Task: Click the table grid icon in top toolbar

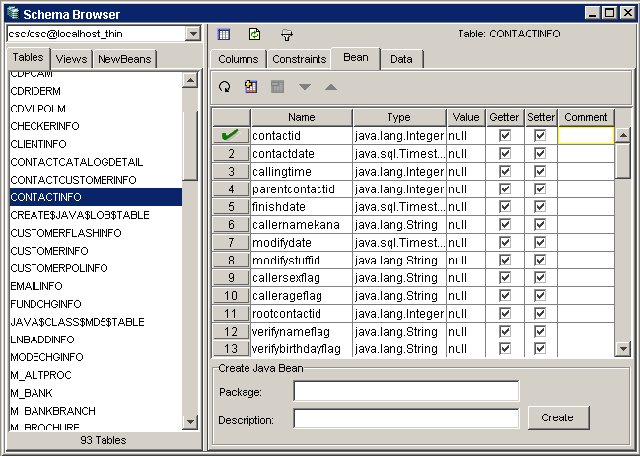Action: click(224, 34)
